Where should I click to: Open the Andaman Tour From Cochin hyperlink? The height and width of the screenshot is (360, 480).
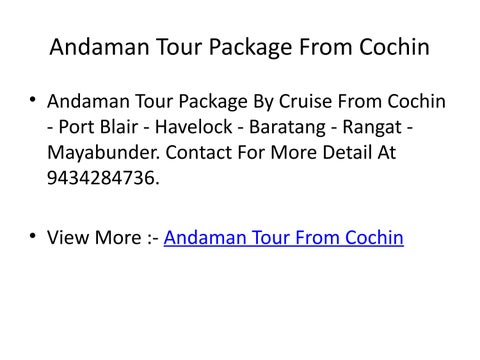tap(283, 238)
